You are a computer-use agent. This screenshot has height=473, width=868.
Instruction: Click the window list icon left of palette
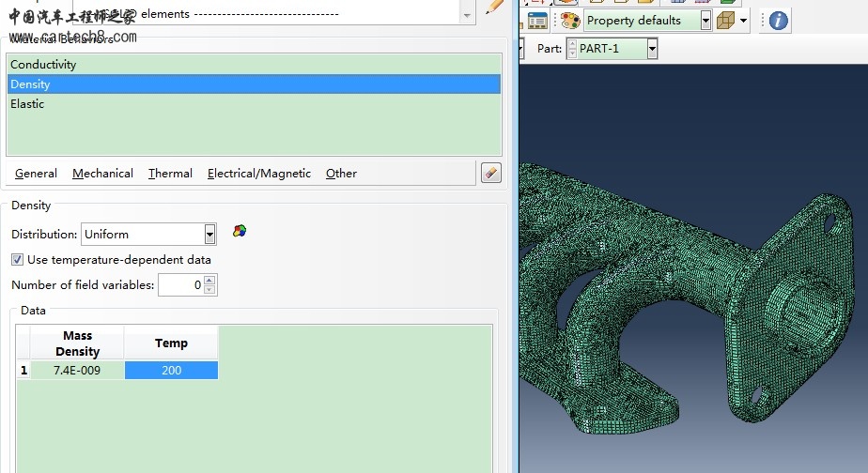[537, 21]
